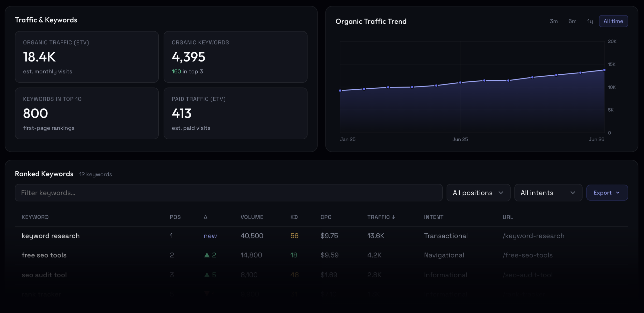Image resolution: width=644 pixels, height=313 pixels.
Task: Click the seo audit tool keyword
Action: pos(44,275)
